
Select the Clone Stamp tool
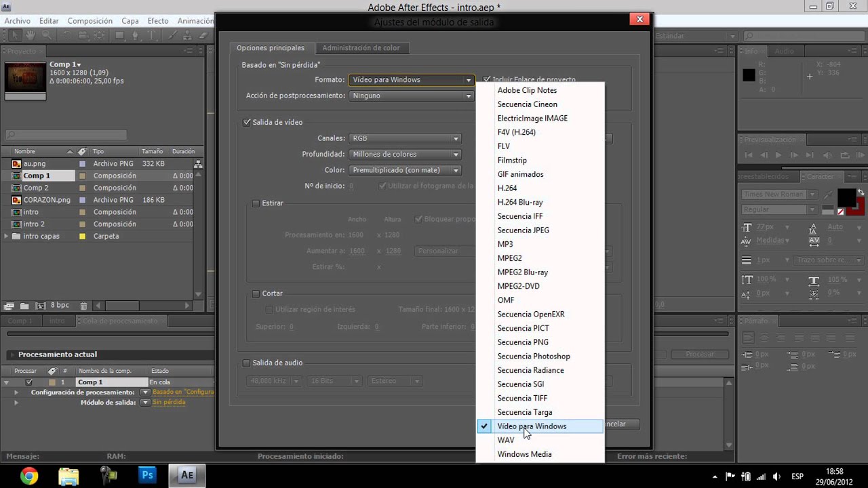pos(187,35)
